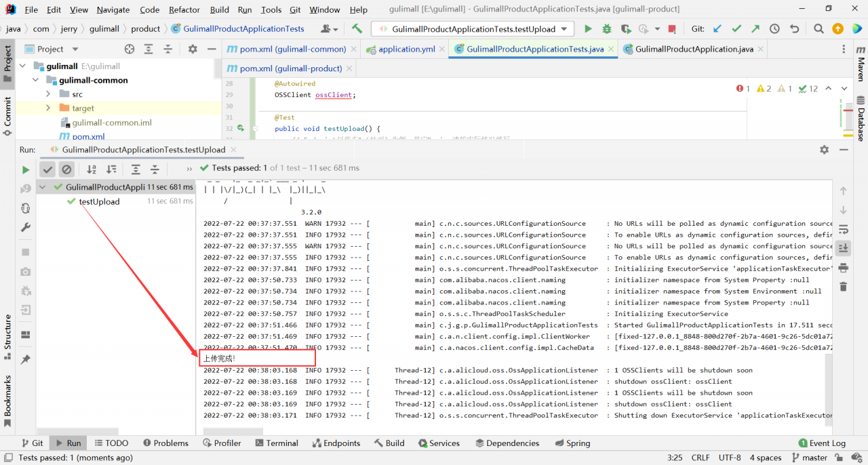Open the Terminal tool window

click(276, 443)
